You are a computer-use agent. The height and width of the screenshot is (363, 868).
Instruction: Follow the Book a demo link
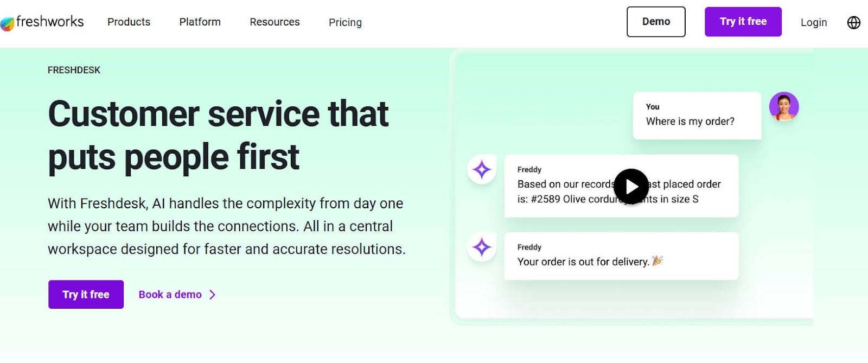click(170, 295)
